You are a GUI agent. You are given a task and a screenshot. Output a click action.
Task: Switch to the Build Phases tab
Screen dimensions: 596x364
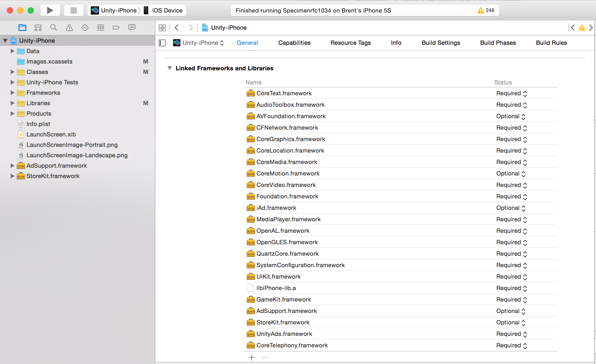click(498, 43)
